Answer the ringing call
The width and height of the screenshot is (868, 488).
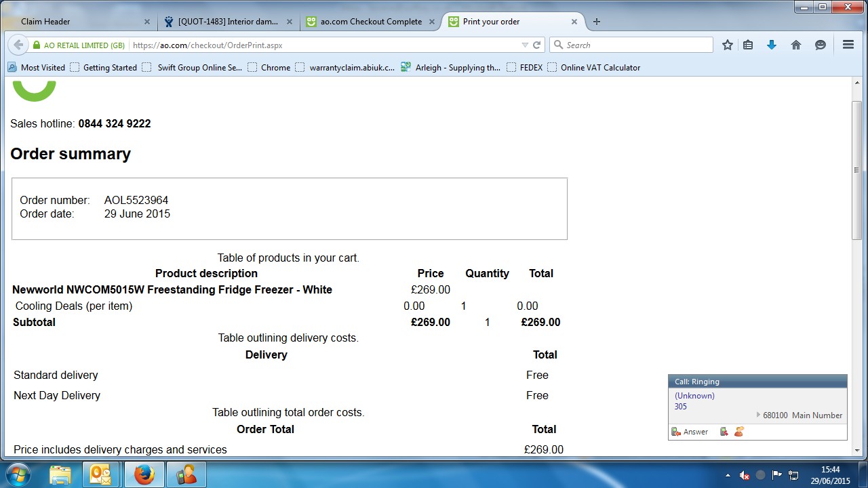click(690, 432)
